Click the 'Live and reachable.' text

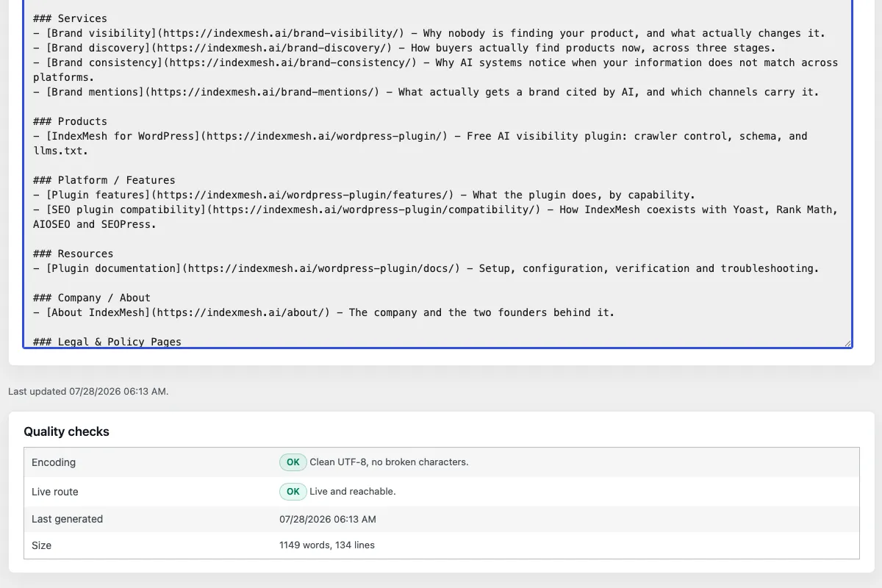353,491
